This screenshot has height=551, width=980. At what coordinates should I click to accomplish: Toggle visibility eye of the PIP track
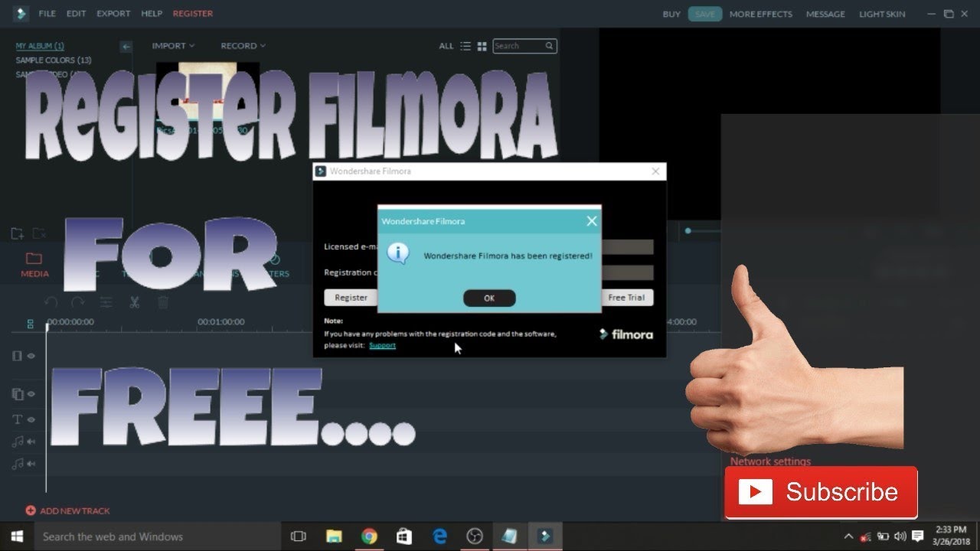click(x=31, y=394)
